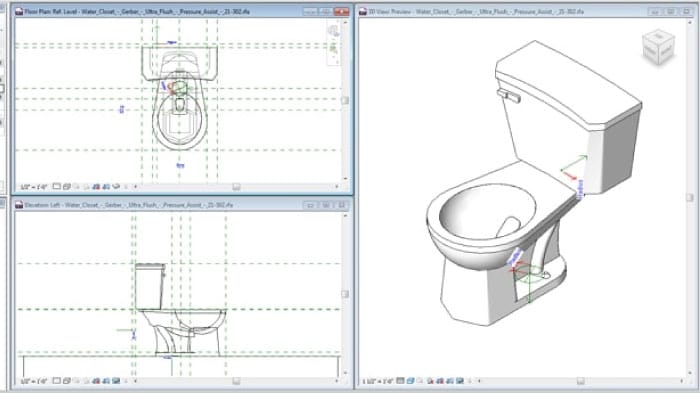700x393 pixels.
Task: Maximize the Elevation Left view window
Action: (326, 205)
